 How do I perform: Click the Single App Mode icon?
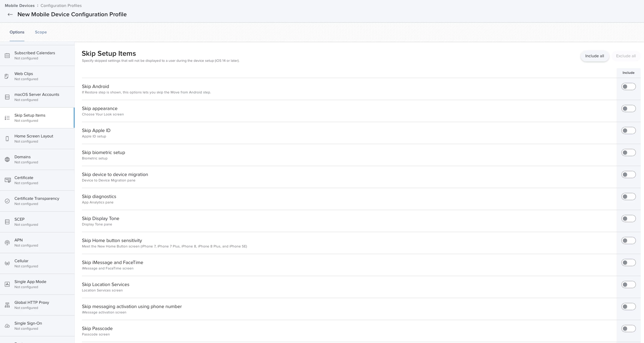tap(7, 284)
